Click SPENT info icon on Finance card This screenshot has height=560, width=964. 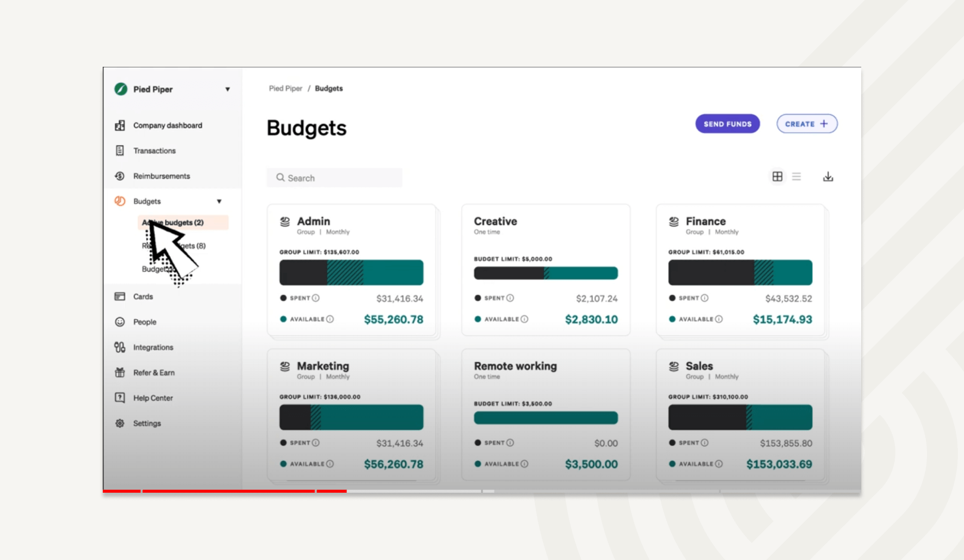(705, 298)
